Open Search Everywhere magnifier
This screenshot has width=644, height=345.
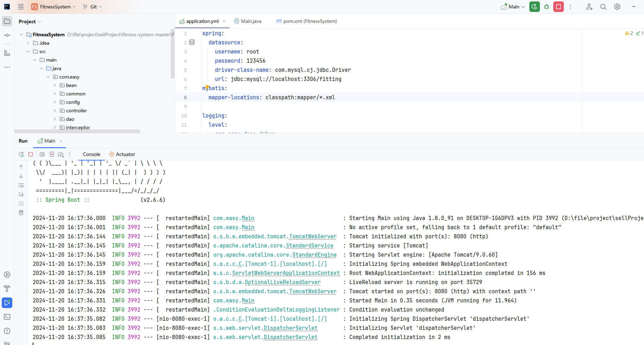pos(603,7)
